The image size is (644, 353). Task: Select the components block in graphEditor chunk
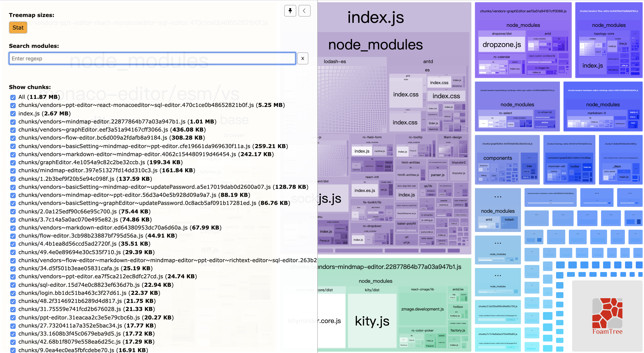(497, 158)
